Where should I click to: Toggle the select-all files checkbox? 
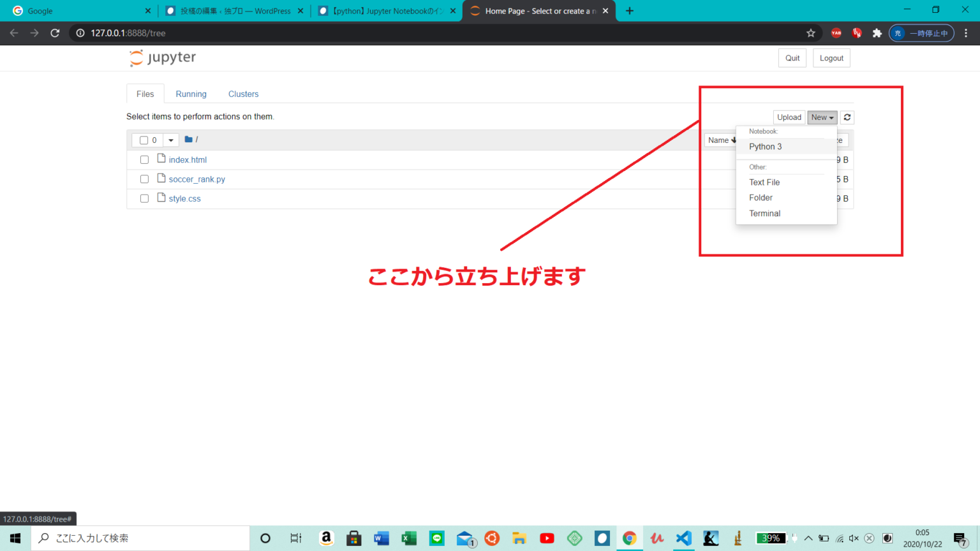145,140
